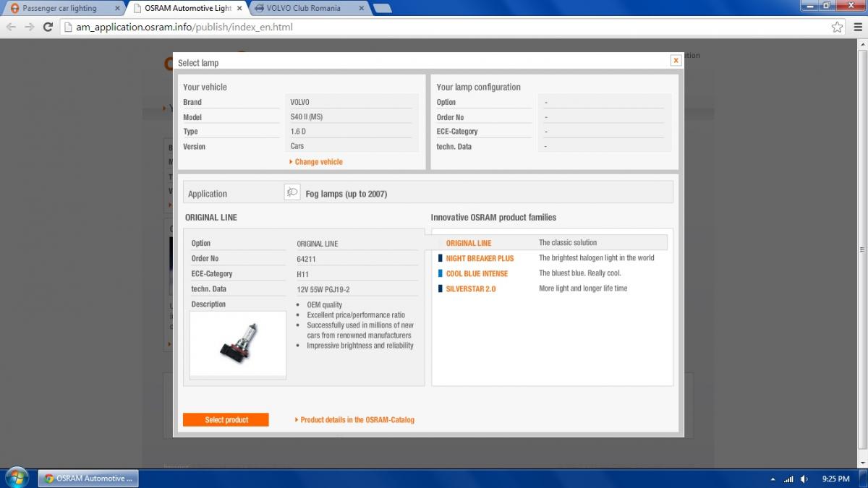Click the Model value S40 II (MS)
This screenshot has width=868, height=488.
click(x=306, y=116)
